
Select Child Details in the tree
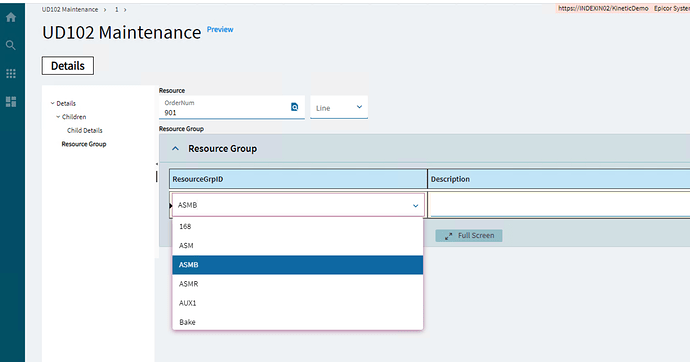(x=84, y=131)
